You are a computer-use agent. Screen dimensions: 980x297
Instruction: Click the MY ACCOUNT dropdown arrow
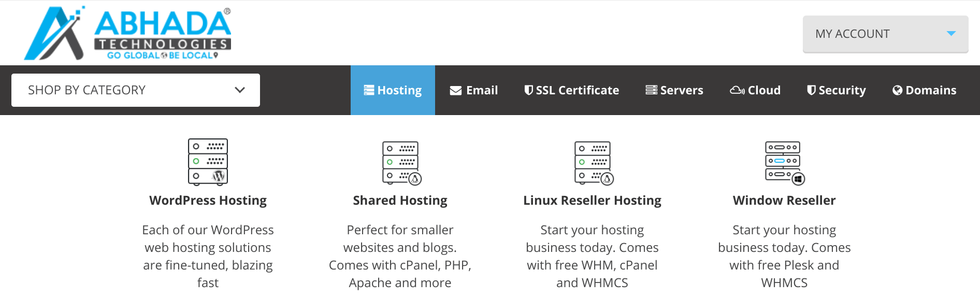[x=951, y=34]
